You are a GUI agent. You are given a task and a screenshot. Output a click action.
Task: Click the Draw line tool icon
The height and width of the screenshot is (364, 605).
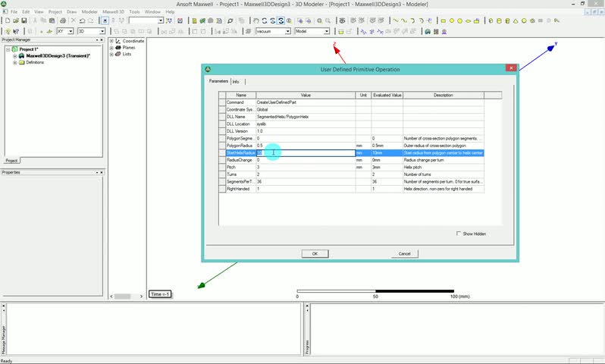tap(396, 20)
